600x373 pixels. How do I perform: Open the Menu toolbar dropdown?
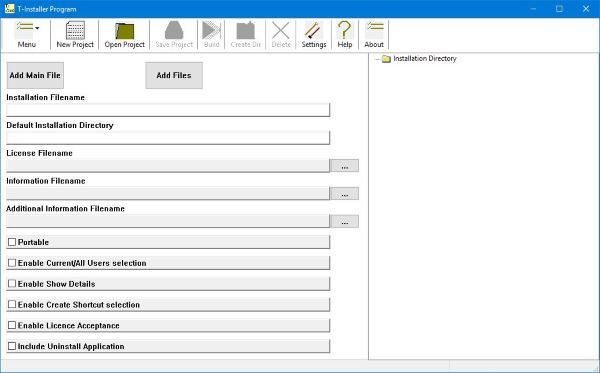click(27, 34)
